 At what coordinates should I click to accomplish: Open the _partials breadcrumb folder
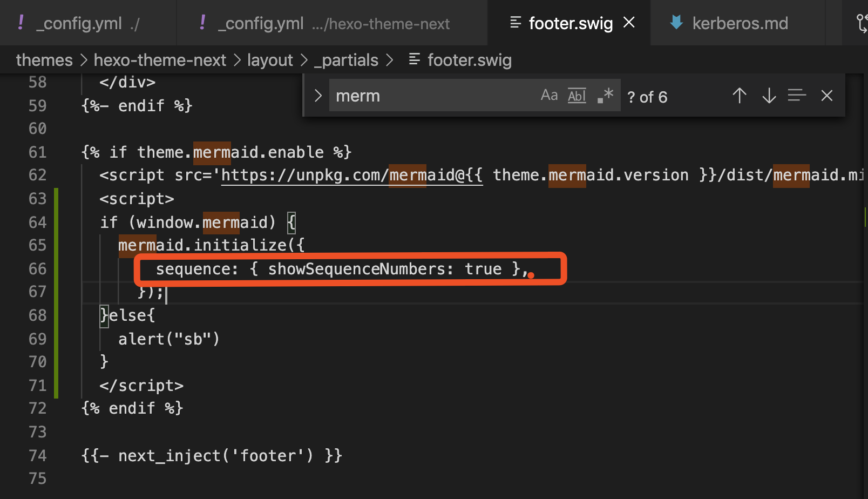point(346,60)
